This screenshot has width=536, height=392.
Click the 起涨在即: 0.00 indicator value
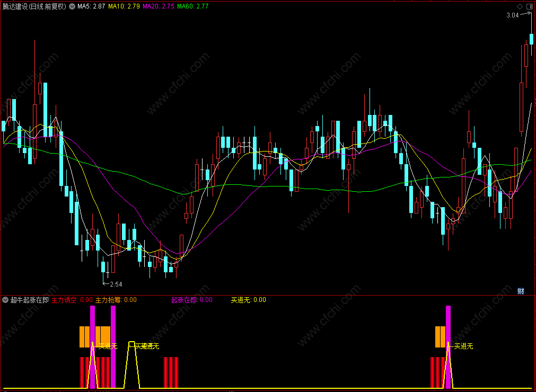[x=192, y=300]
